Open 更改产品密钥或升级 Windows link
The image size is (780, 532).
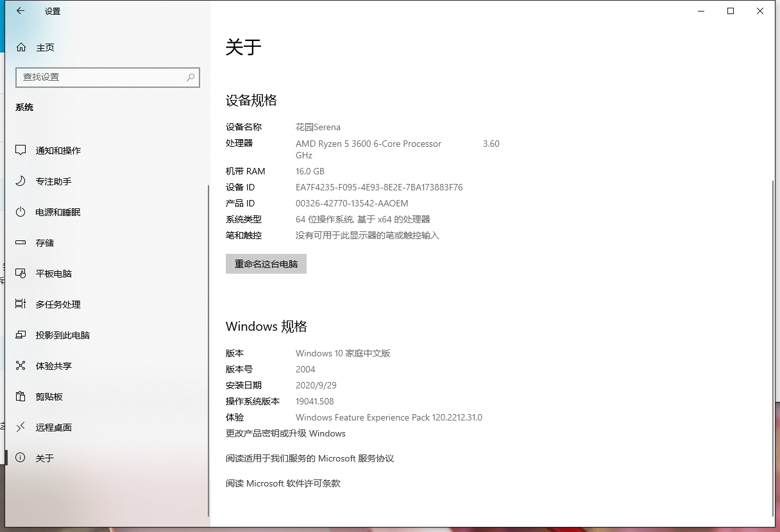pos(285,433)
